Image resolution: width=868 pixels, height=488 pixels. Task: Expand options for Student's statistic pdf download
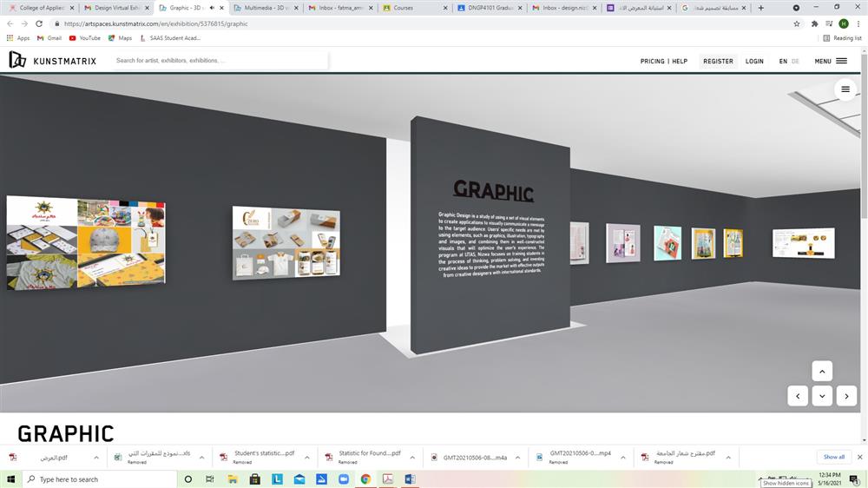[x=306, y=457]
